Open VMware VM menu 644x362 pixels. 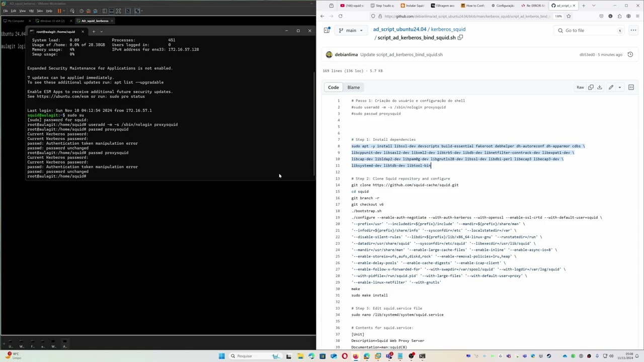tap(31, 11)
